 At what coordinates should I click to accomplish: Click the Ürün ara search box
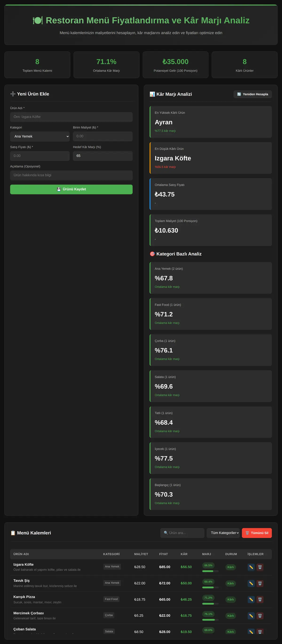182,533
